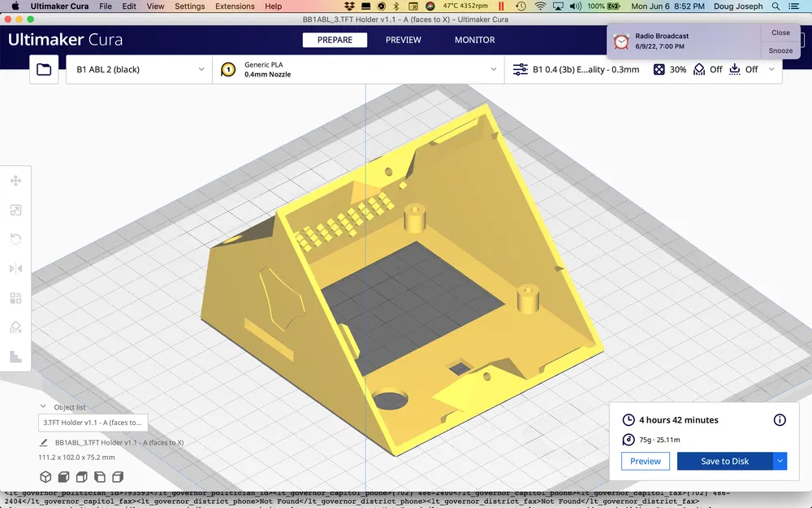
Task: Select the Mirror tool in left toolbar
Action: [x=15, y=268]
